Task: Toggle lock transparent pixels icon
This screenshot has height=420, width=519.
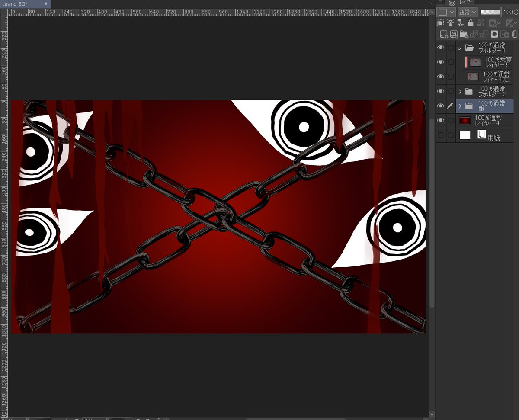Action: (x=481, y=23)
